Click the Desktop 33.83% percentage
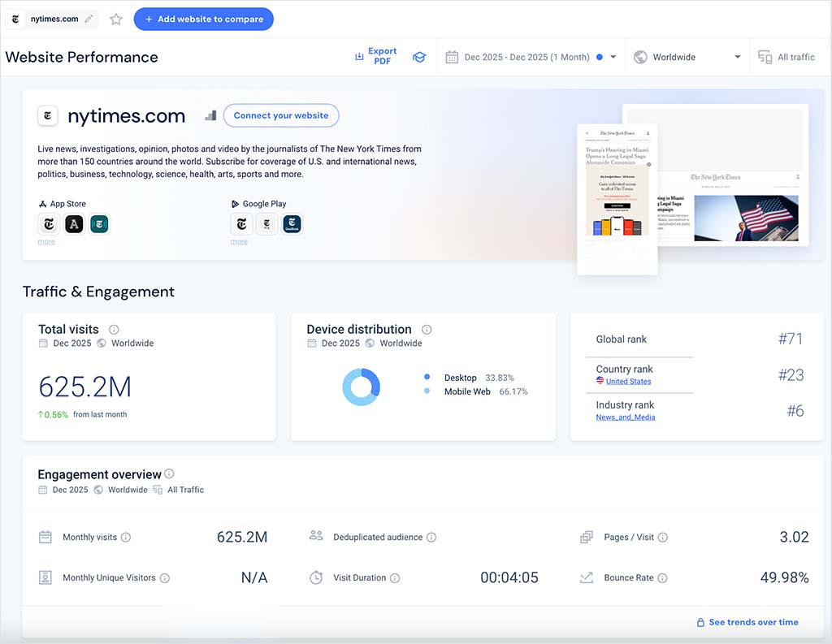The image size is (832, 644). [x=500, y=378]
